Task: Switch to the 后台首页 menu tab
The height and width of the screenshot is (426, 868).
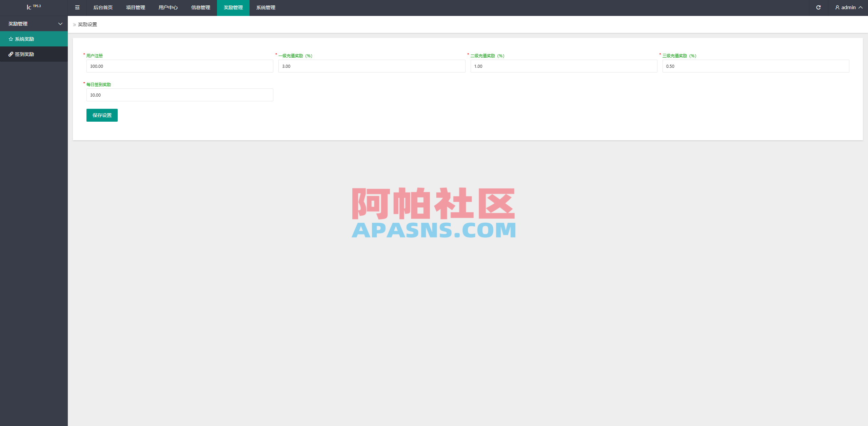Action: tap(104, 7)
